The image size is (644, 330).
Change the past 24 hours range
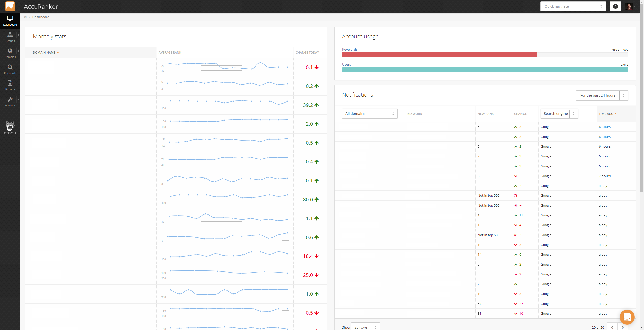tap(602, 95)
